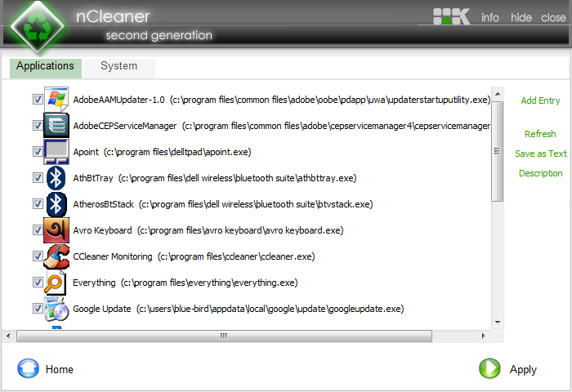This screenshot has height=392, width=572.
Task: Click the Description link
Action: click(541, 173)
